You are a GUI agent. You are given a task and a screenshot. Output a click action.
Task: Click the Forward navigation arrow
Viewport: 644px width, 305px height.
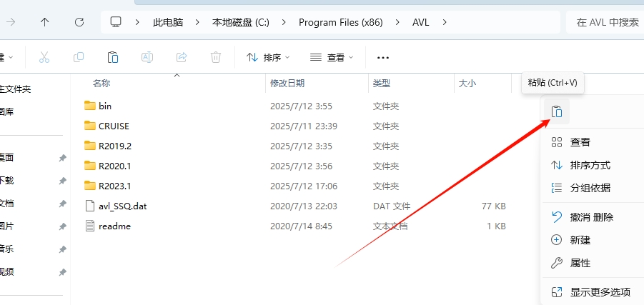10,22
